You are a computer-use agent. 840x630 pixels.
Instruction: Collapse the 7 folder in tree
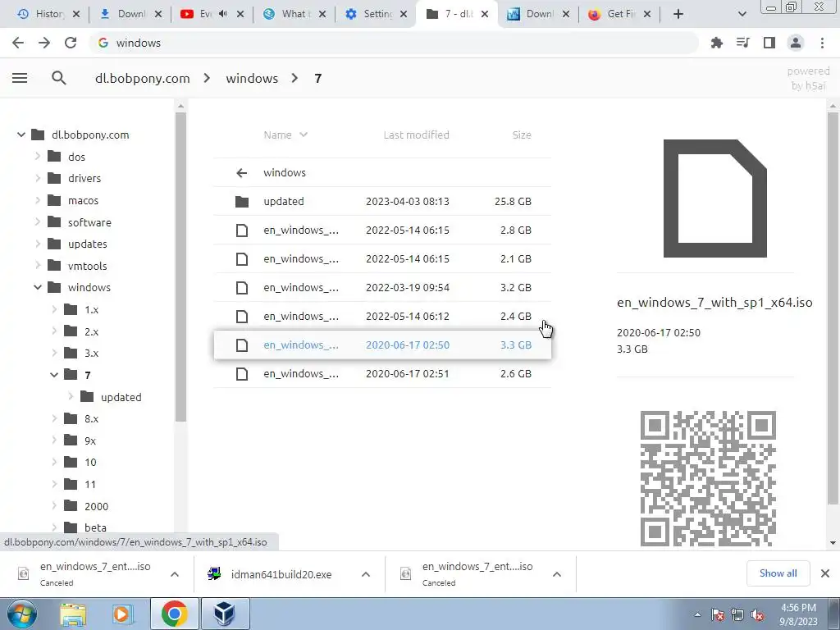pyautogui.click(x=54, y=375)
